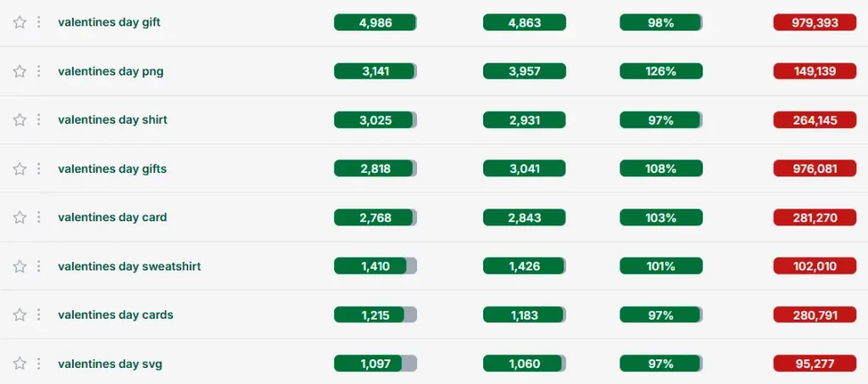Star the 'valentines day card' keyword
This screenshot has width=868, height=384.
[x=19, y=218]
